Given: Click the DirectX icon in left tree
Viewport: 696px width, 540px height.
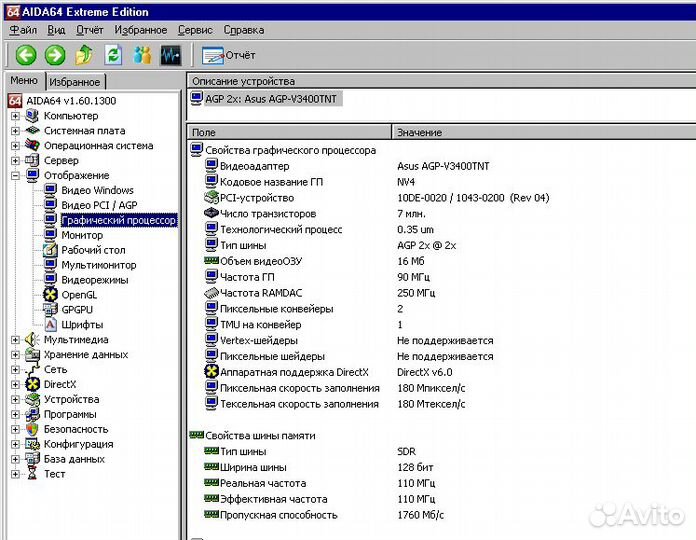Looking at the screenshot, I should [x=32, y=385].
